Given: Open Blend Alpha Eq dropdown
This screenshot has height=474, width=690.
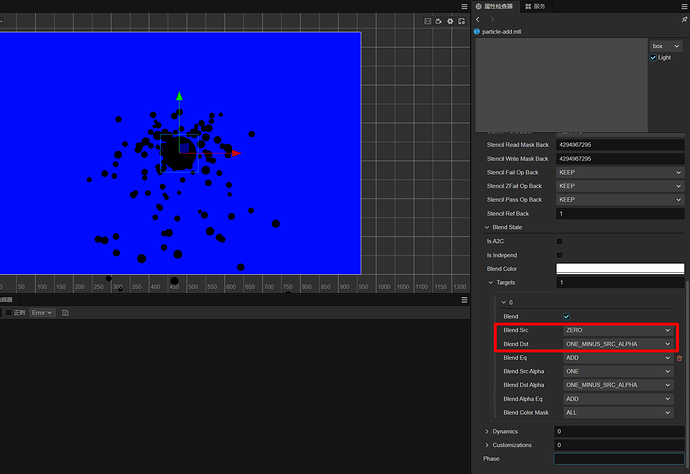Looking at the screenshot, I should pos(618,399).
